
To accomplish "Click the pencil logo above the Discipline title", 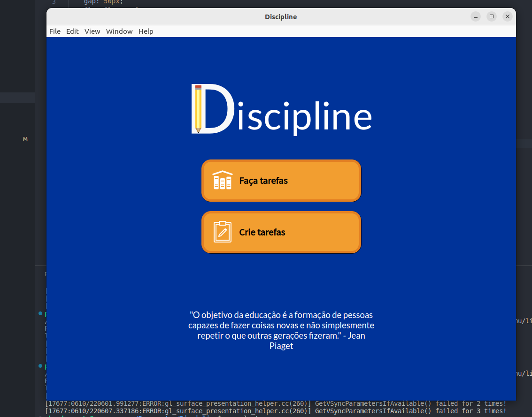I will coord(198,109).
